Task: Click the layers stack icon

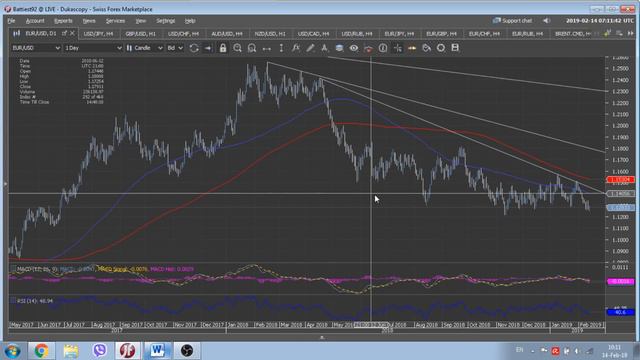Action: pyautogui.click(x=339, y=48)
